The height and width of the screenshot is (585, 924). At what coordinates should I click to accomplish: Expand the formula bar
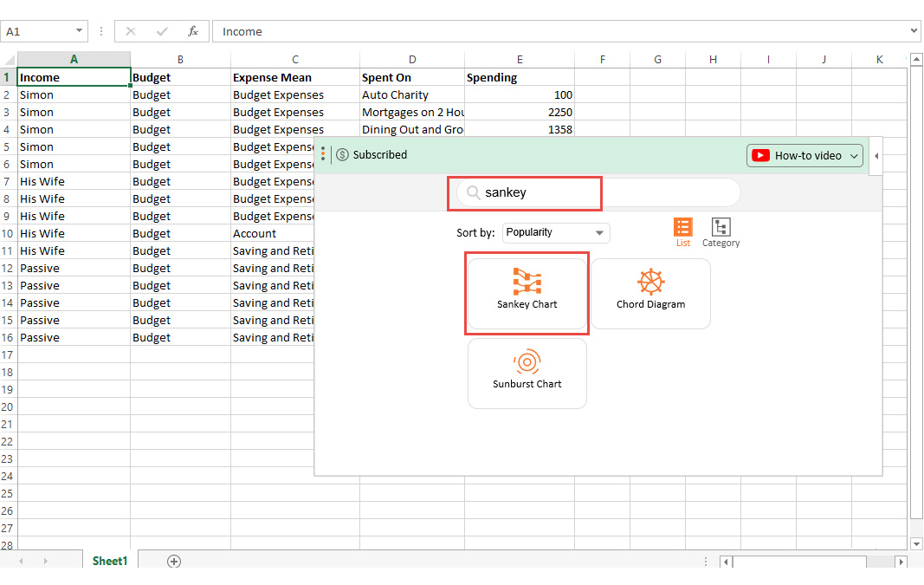click(x=914, y=30)
